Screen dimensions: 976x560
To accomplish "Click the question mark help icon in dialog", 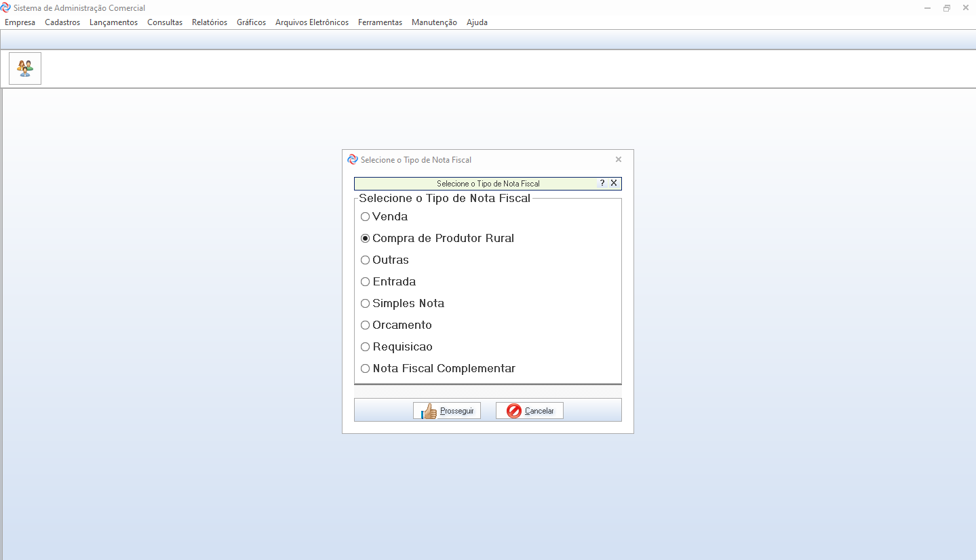I will point(602,183).
